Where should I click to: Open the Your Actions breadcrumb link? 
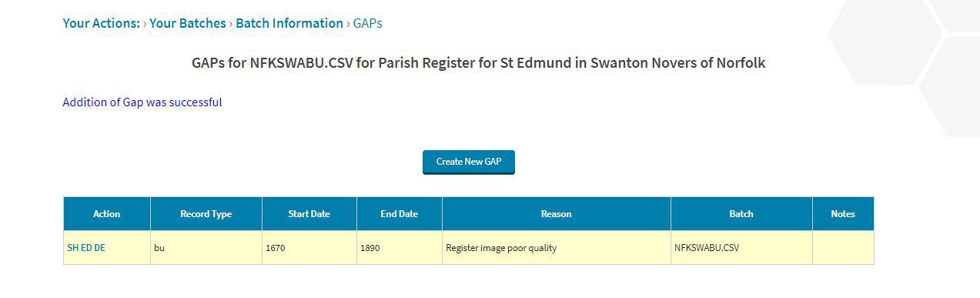pyautogui.click(x=101, y=23)
